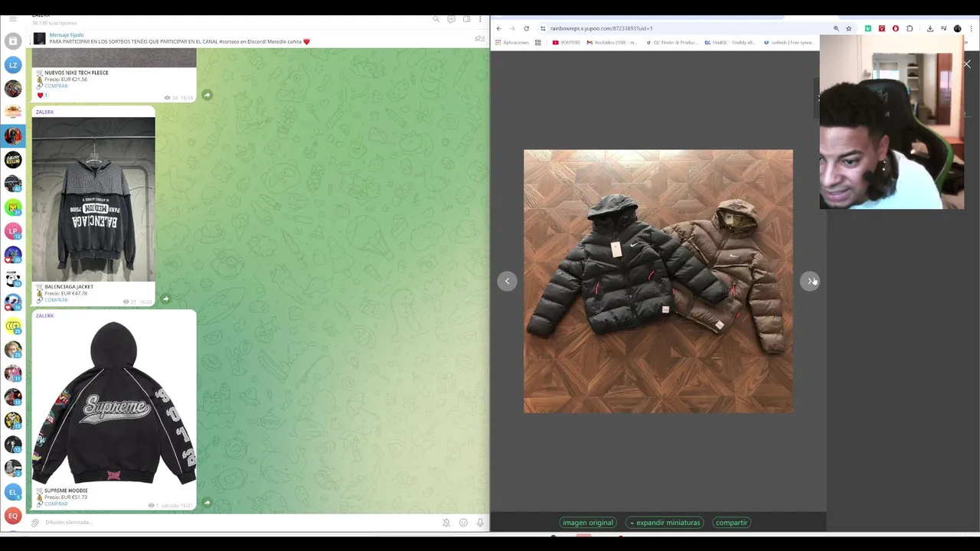Open the Supreme hoodie image in chat
Image resolution: width=980 pixels, height=551 pixels.
coord(114,403)
